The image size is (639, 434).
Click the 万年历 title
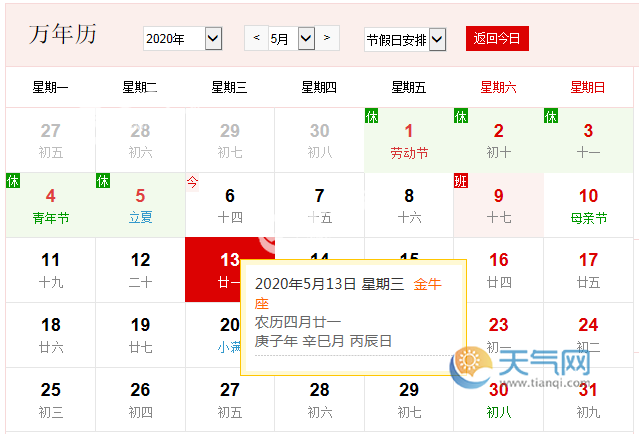(x=63, y=34)
